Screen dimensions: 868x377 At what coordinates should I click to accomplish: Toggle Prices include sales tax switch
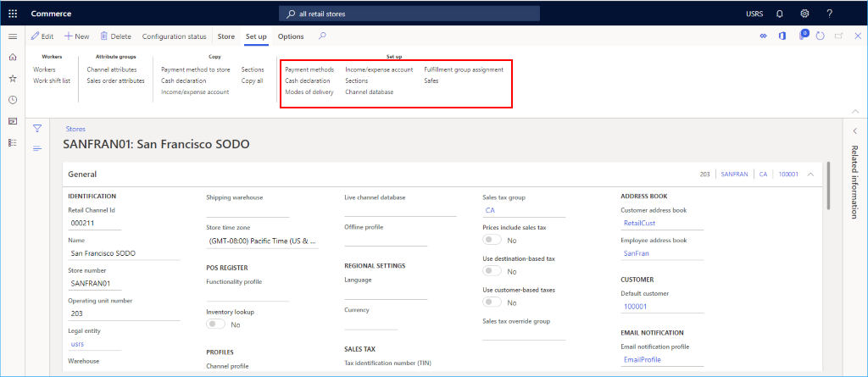click(492, 241)
